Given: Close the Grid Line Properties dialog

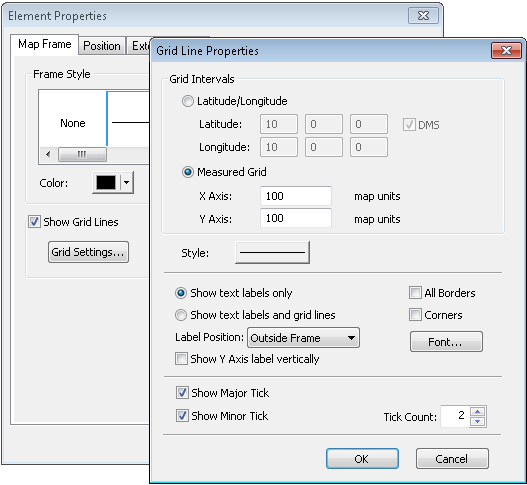Looking at the screenshot, I should tap(506, 51).
